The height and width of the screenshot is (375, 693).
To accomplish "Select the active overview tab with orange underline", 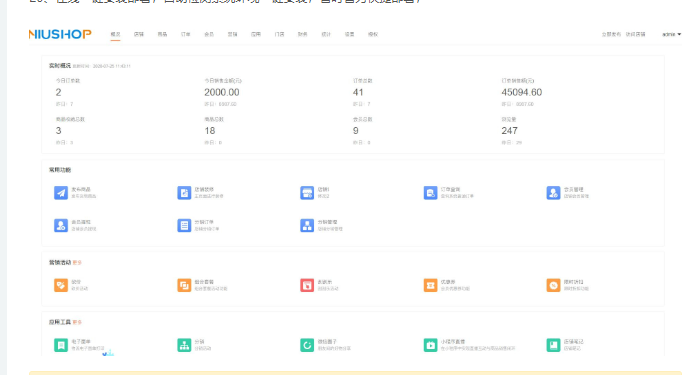I will (115, 34).
